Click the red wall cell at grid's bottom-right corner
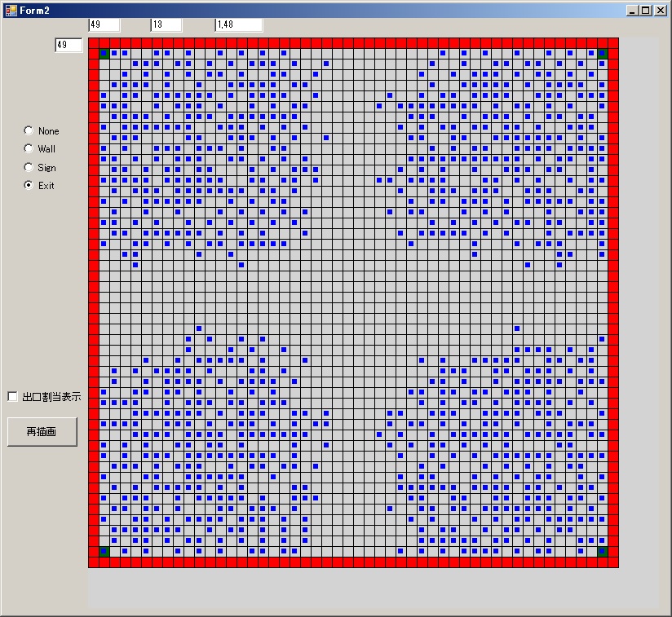Viewport: 672px width, 617px height. tap(613, 562)
